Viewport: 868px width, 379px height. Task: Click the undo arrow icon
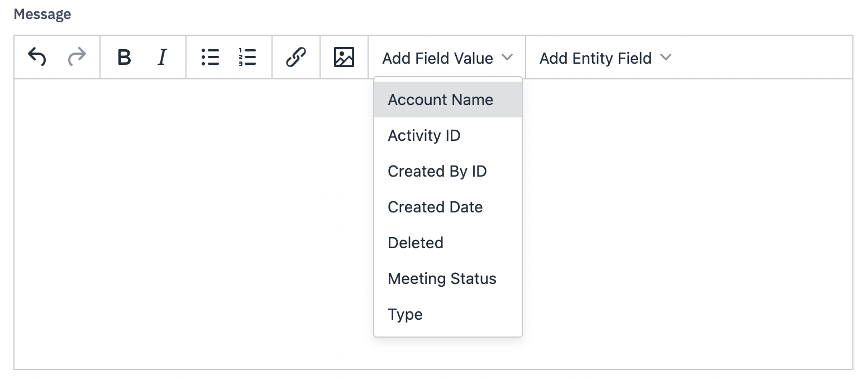(37, 57)
